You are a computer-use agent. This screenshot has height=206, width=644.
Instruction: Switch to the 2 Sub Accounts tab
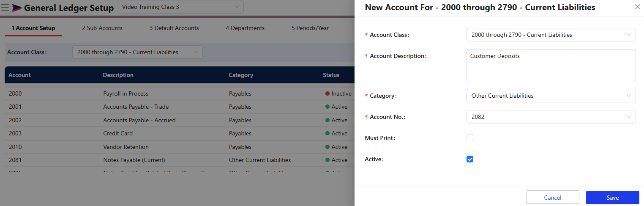(x=102, y=28)
